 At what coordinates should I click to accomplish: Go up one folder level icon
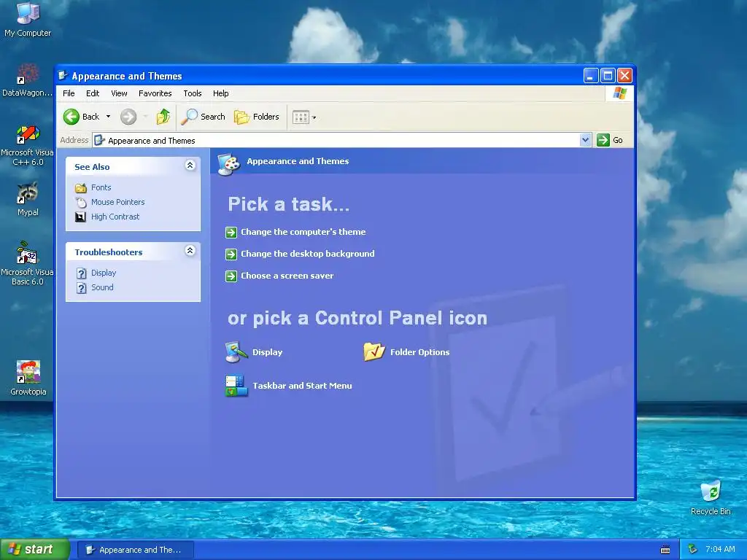tap(163, 117)
